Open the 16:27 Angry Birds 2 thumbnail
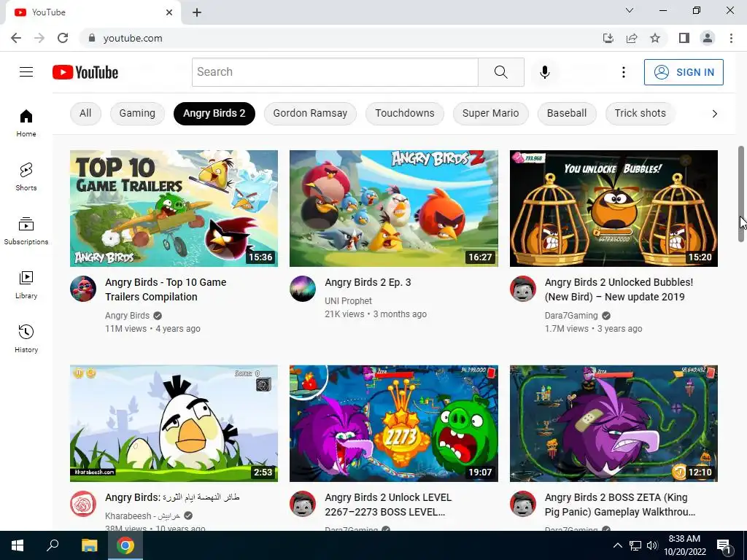Image resolution: width=747 pixels, height=560 pixels. (393, 209)
